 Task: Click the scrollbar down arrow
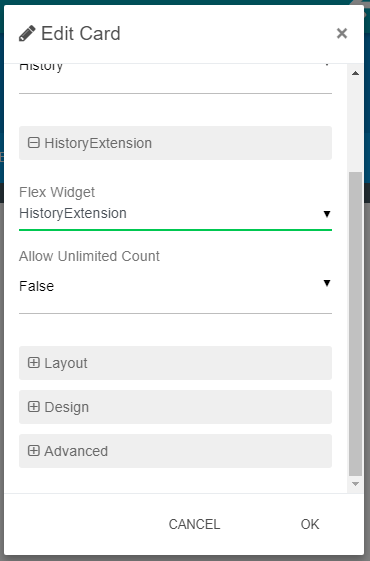tap(355, 484)
